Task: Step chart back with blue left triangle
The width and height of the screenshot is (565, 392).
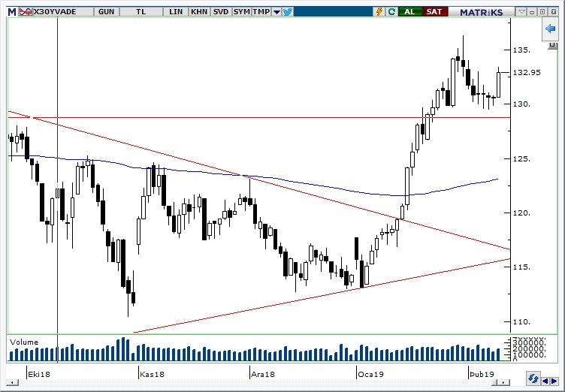Action: coord(545,381)
